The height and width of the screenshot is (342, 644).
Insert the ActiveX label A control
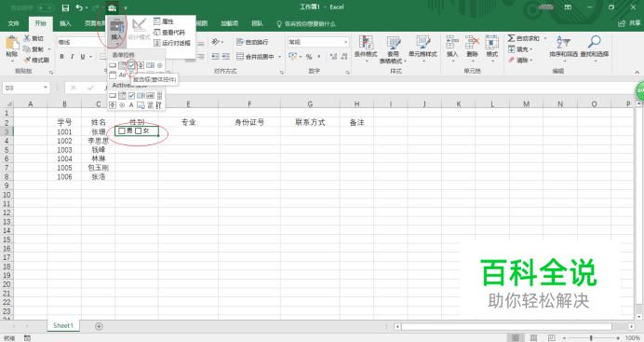click(x=131, y=105)
